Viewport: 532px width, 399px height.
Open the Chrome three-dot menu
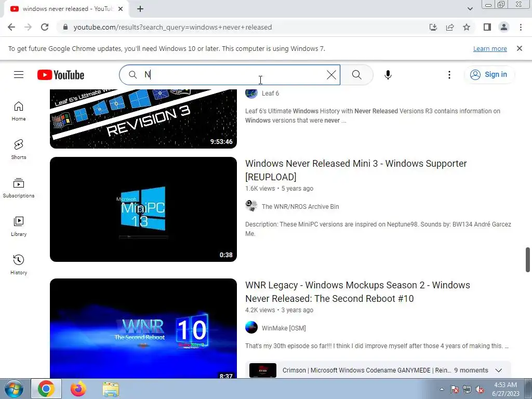(x=521, y=27)
